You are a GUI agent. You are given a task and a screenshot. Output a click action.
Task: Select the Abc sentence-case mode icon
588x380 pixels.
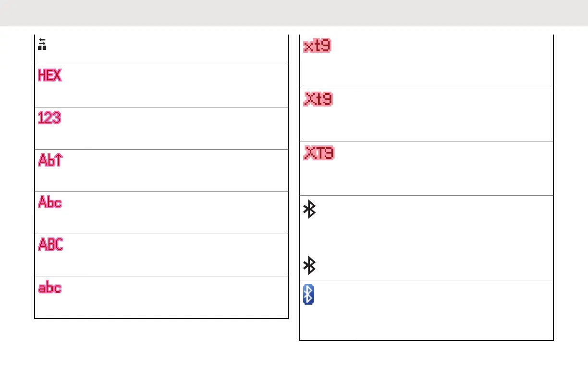50,202
